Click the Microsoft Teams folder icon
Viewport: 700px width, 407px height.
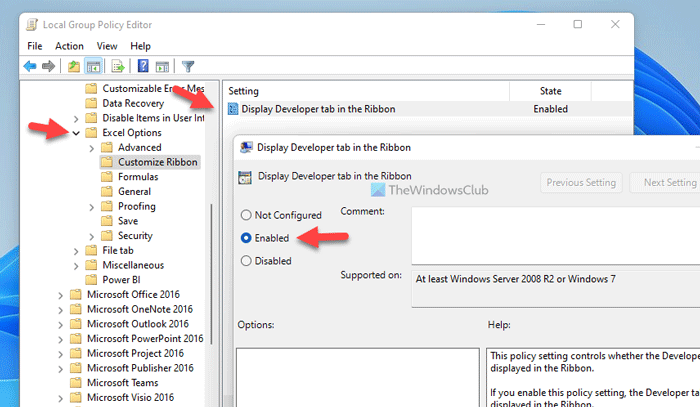(x=76, y=383)
